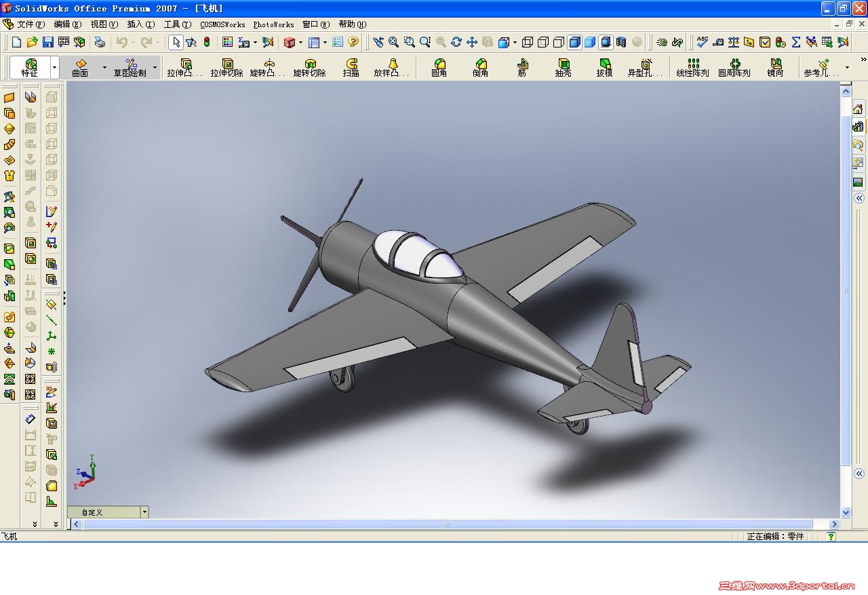Open Help via the question mark icon
This screenshot has width=868, height=595.
[x=353, y=42]
